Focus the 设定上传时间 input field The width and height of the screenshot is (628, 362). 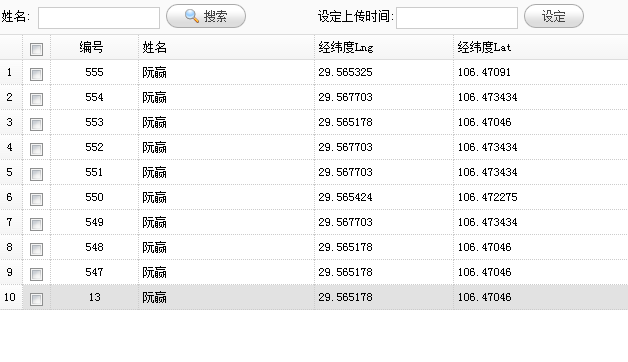tap(457, 18)
